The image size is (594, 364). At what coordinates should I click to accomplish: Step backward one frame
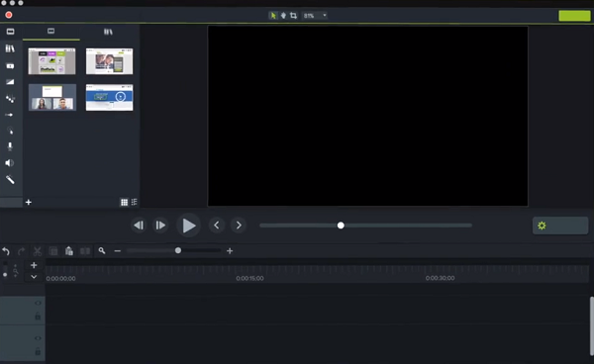(139, 226)
